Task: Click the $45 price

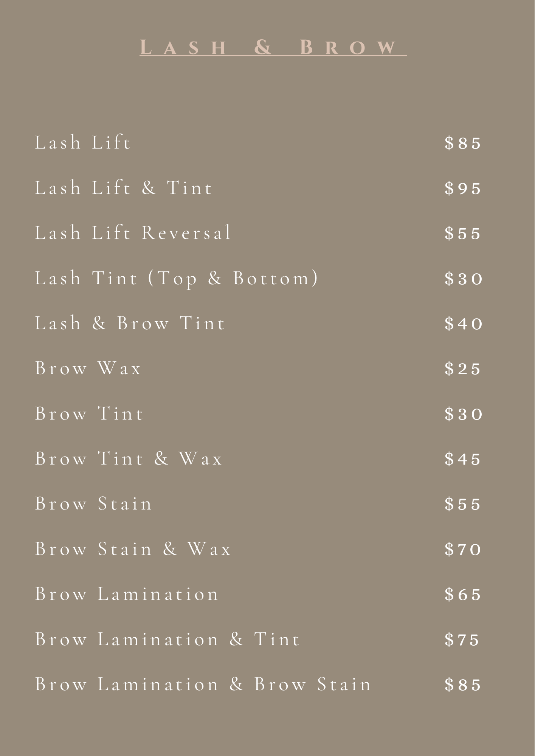Action: coord(463,459)
